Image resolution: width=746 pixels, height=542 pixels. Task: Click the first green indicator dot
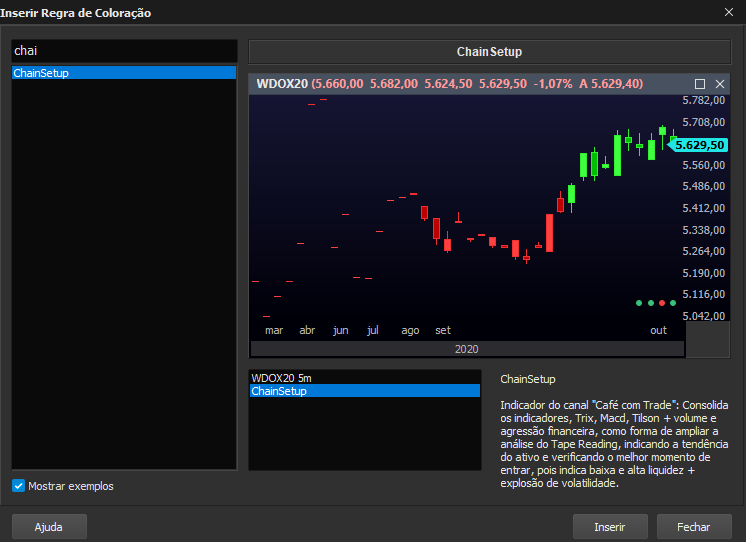click(x=639, y=303)
